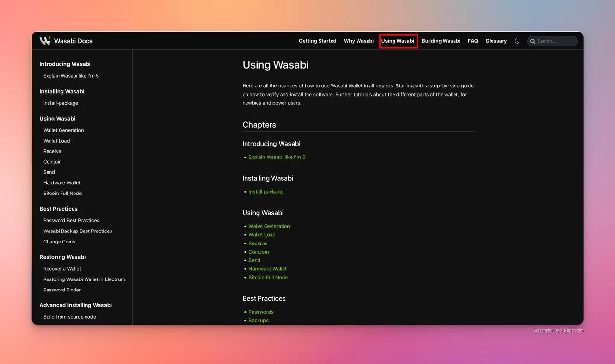615x364 pixels.
Task: Click the magnifier icon in search box
Action: pyautogui.click(x=533, y=41)
